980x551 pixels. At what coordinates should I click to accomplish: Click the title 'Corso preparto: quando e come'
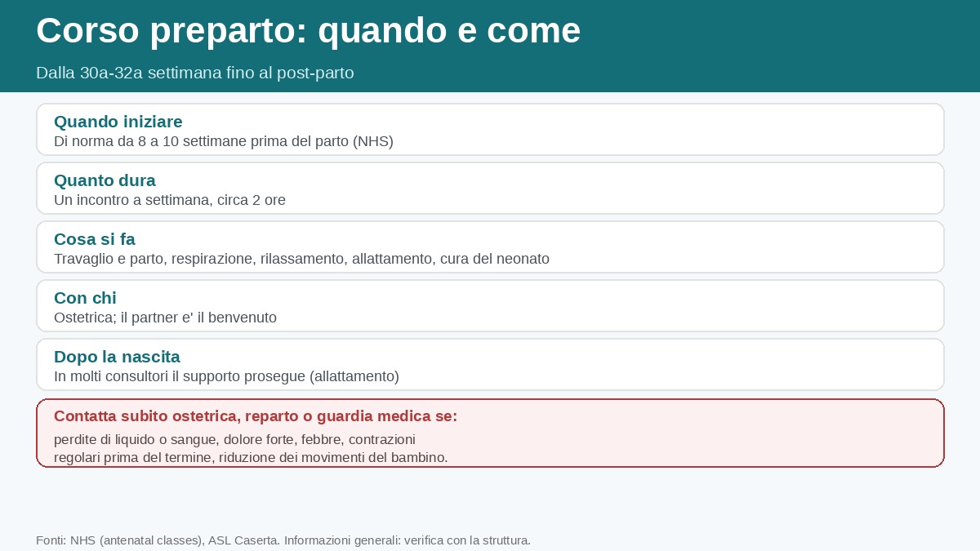tap(308, 31)
